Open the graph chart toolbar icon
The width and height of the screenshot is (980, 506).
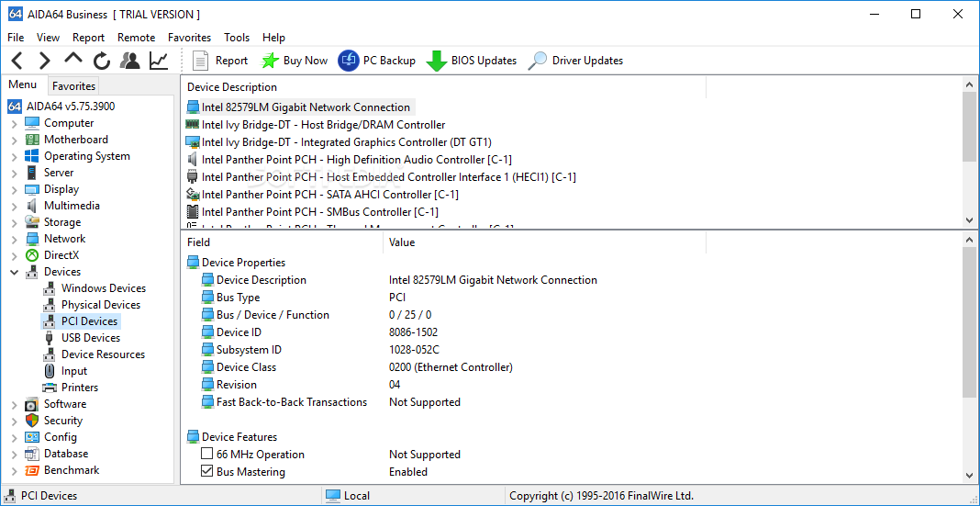coord(159,61)
